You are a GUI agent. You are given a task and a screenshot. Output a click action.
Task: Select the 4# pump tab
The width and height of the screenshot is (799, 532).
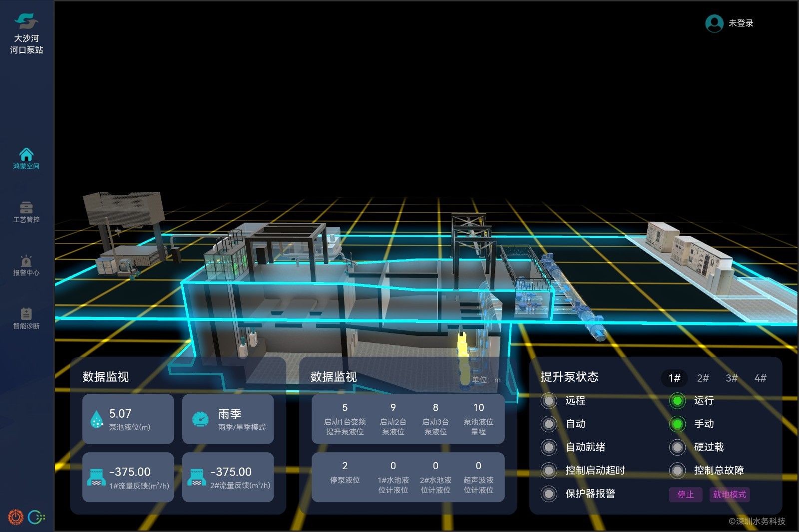(x=760, y=378)
